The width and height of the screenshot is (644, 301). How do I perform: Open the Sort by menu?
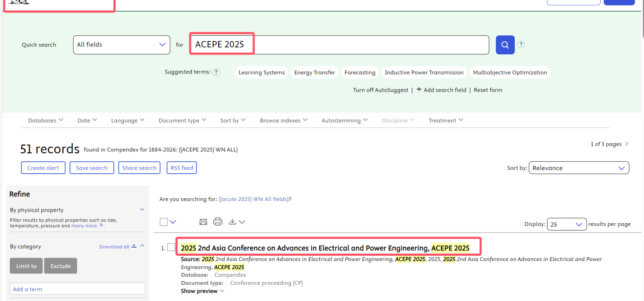coord(233,120)
